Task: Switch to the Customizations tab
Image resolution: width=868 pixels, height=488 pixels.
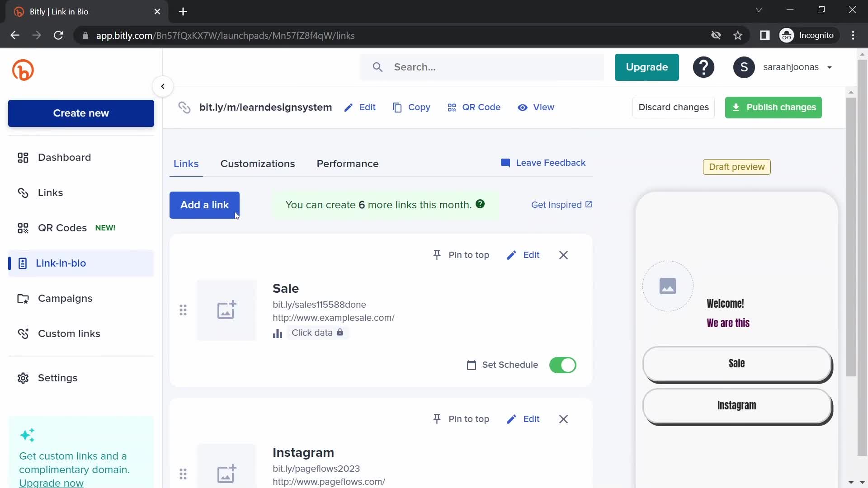Action: click(258, 164)
